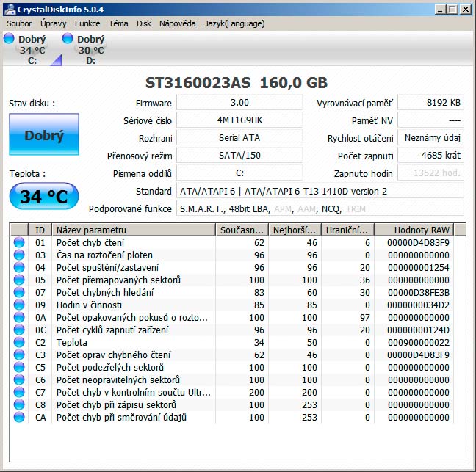Image resolution: width=476 pixels, height=472 pixels.
Task: Click the blue Dobrý health status button
Action: (x=44, y=135)
